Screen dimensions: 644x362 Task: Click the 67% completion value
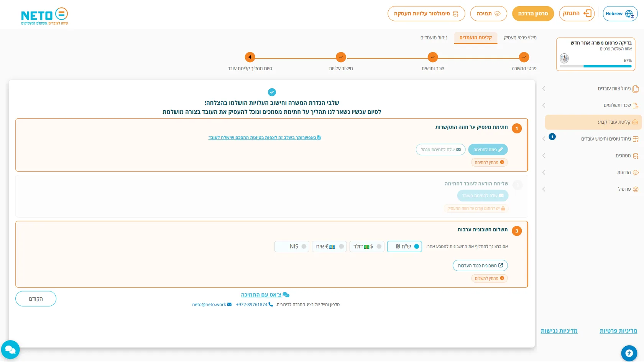pyautogui.click(x=628, y=61)
